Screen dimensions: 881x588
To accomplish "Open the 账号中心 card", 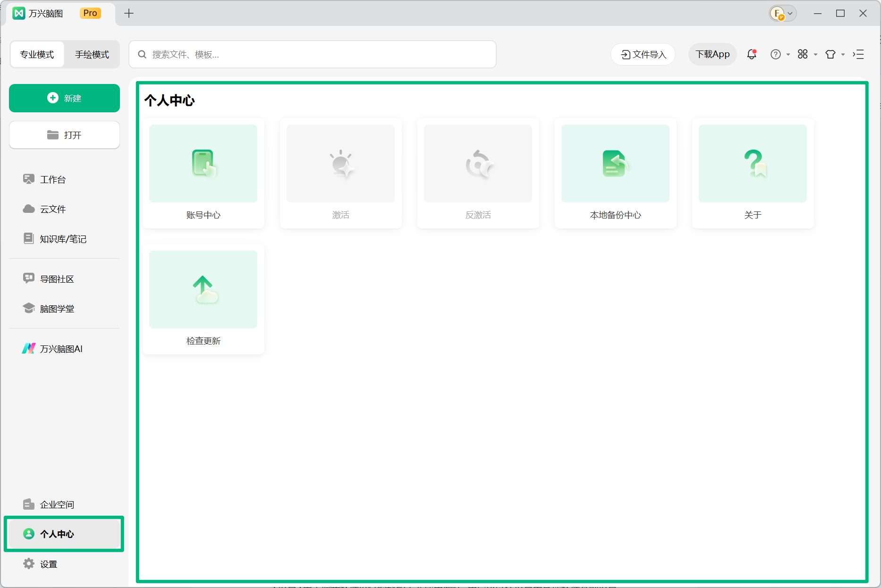I will click(x=203, y=173).
